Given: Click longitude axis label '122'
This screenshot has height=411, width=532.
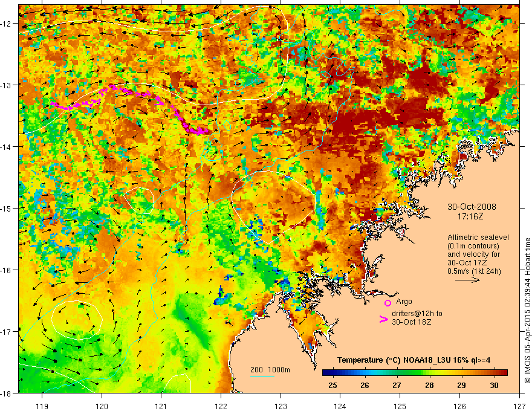Looking at the screenshot, I should tap(221, 406).
